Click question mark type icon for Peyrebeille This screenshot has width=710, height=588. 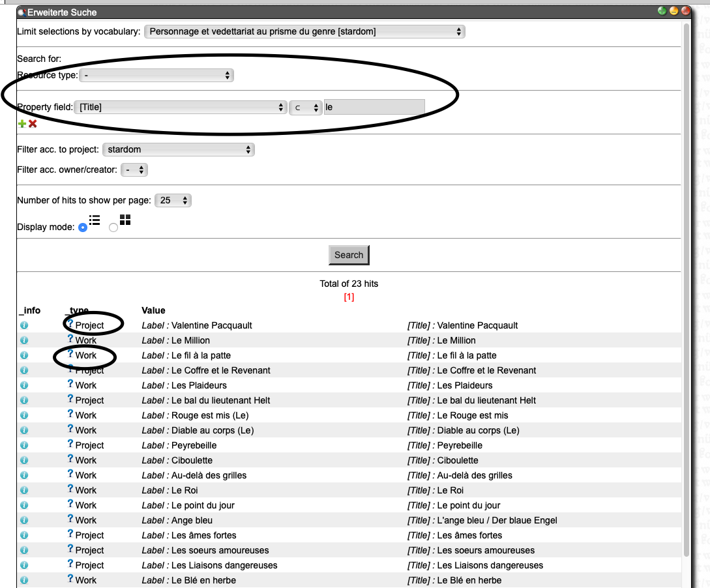[70, 443]
